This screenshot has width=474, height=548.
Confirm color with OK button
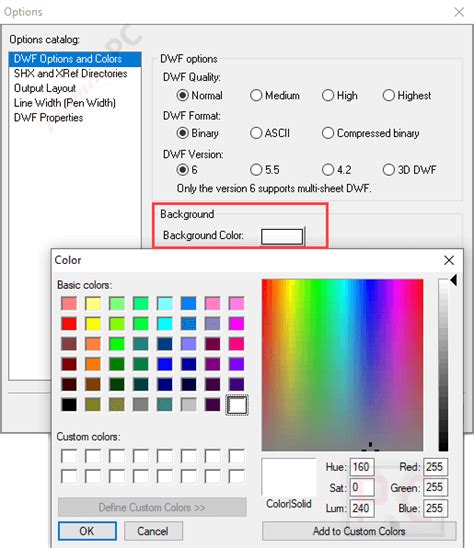[x=87, y=531]
